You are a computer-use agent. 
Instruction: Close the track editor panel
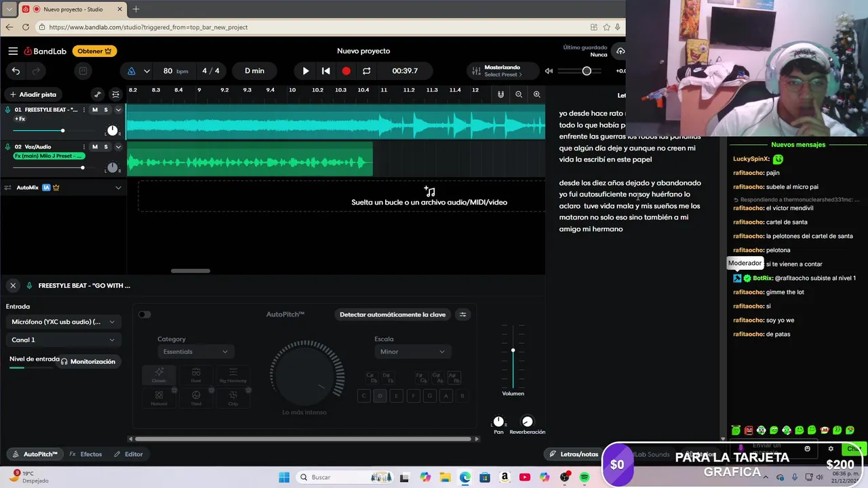click(x=13, y=285)
